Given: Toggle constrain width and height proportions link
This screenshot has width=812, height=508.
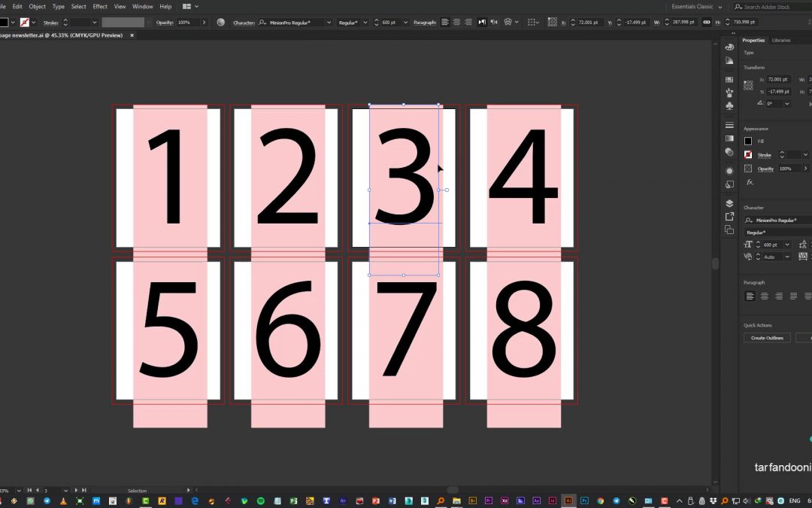Looking at the screenshot, I should (x=706, y=23).
